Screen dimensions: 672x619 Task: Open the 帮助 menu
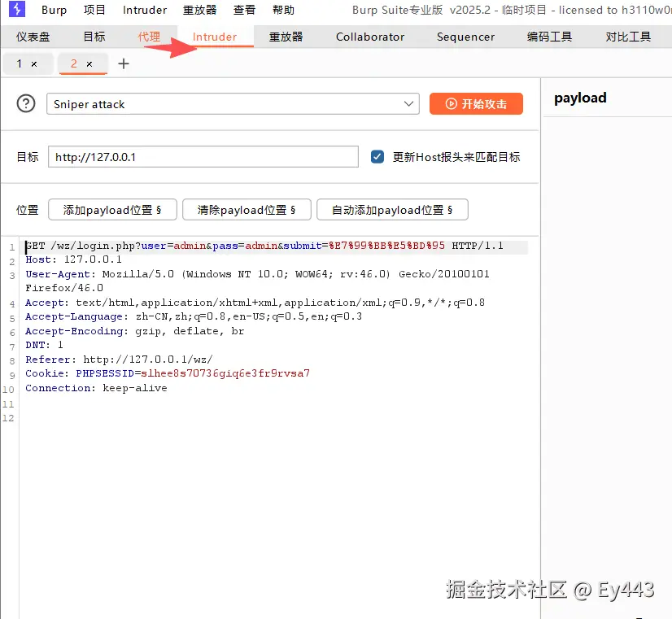[283, 10]
